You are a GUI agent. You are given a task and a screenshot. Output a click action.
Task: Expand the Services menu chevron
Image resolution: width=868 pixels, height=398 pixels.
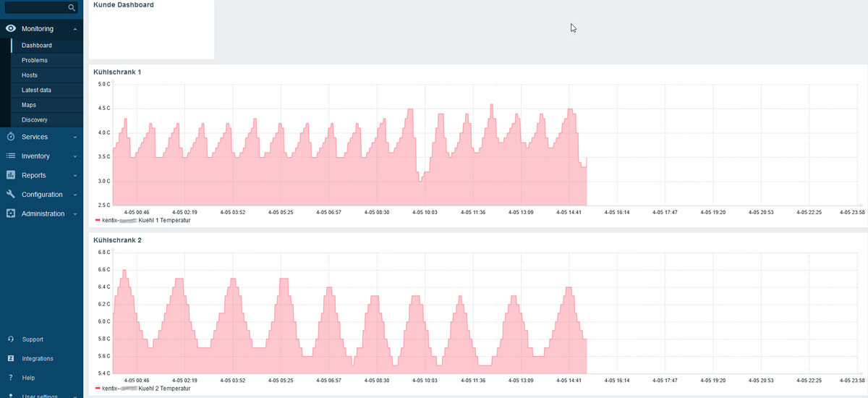tap(75, 137)
